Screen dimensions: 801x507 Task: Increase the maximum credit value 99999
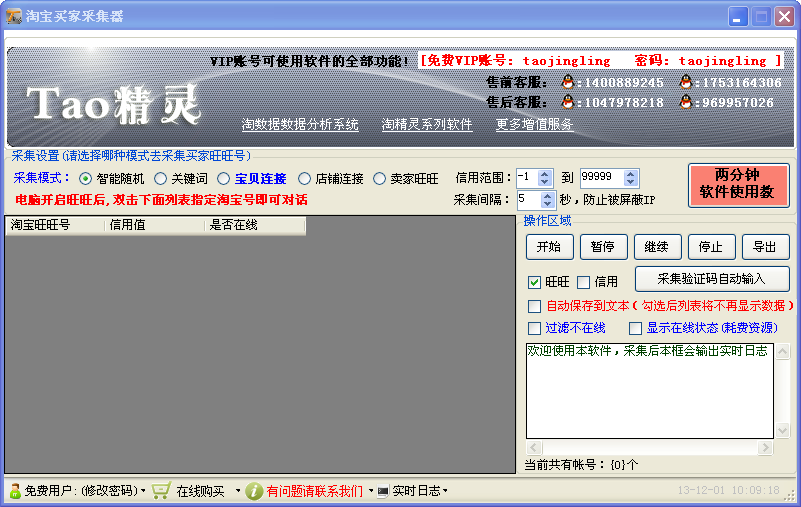(630, 174)
